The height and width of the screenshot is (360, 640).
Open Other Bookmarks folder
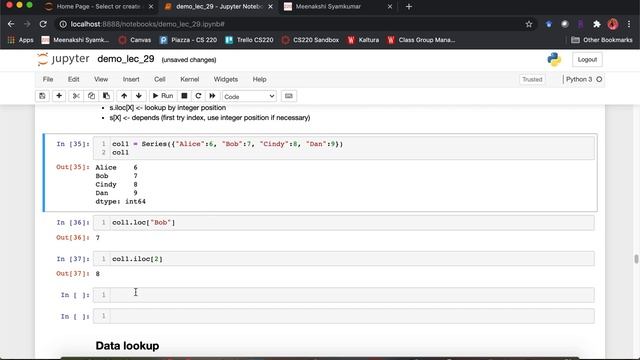(602, 40)
